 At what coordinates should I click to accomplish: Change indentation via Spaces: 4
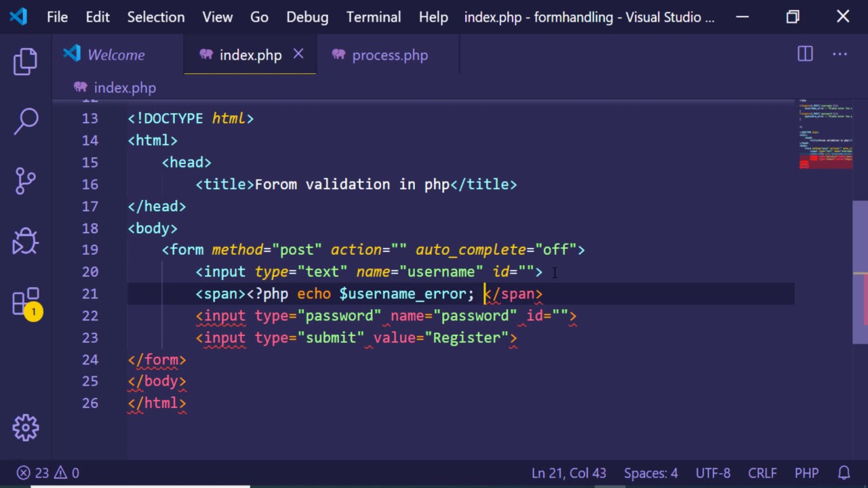[x=650, y=473]
